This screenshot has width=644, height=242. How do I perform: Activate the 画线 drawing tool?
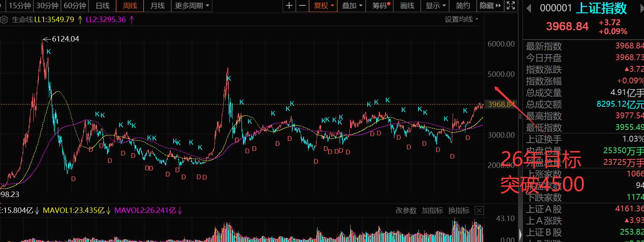pyautogui.click(x=407, y=5)
